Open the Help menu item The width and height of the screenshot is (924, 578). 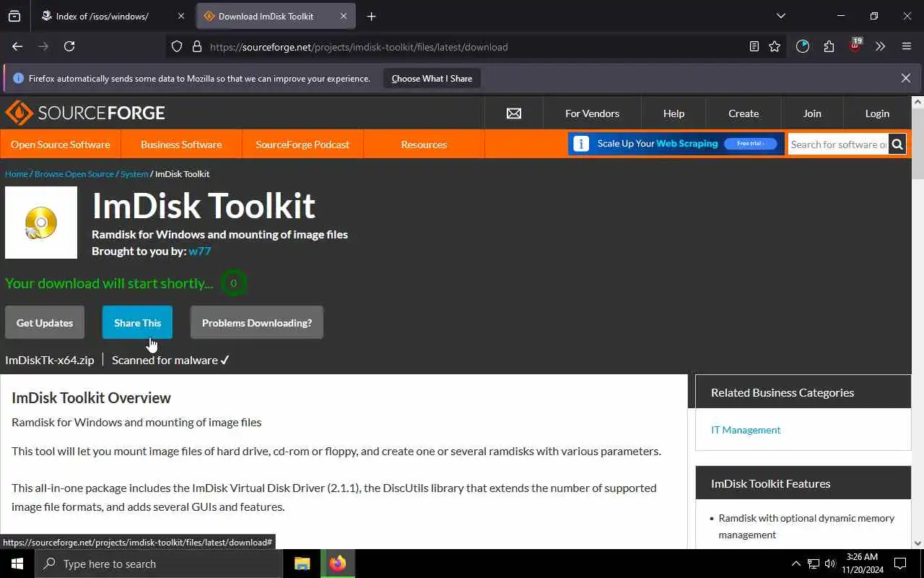click(x=674, y=113)
